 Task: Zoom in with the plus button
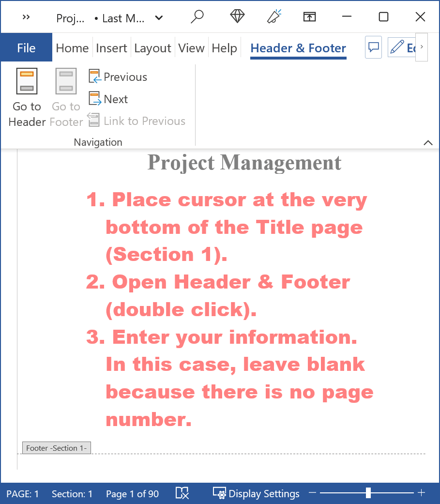pyautogui.click(x=421, y=492)
